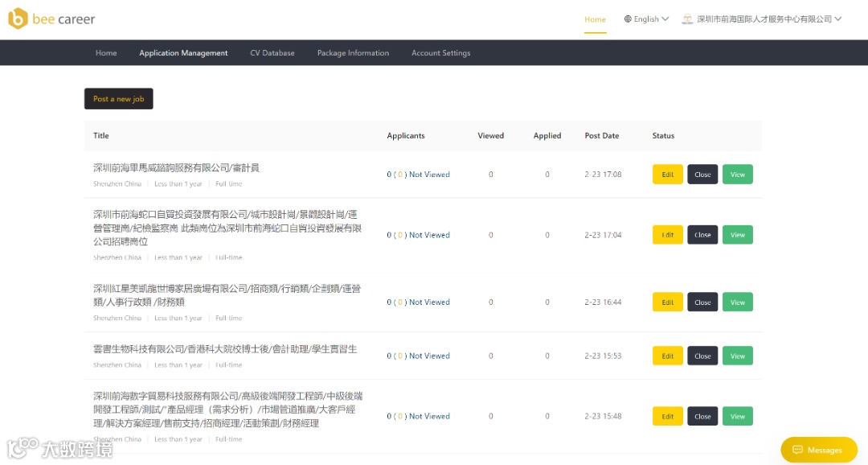This screenshot has width=868, height=465.
Task: Edit the job posted 2-23 17:04
Action: 668,234
